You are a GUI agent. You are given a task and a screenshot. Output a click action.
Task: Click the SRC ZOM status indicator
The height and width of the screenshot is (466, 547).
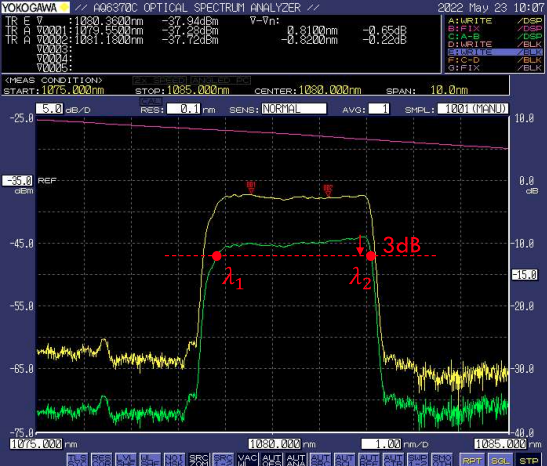198,459
